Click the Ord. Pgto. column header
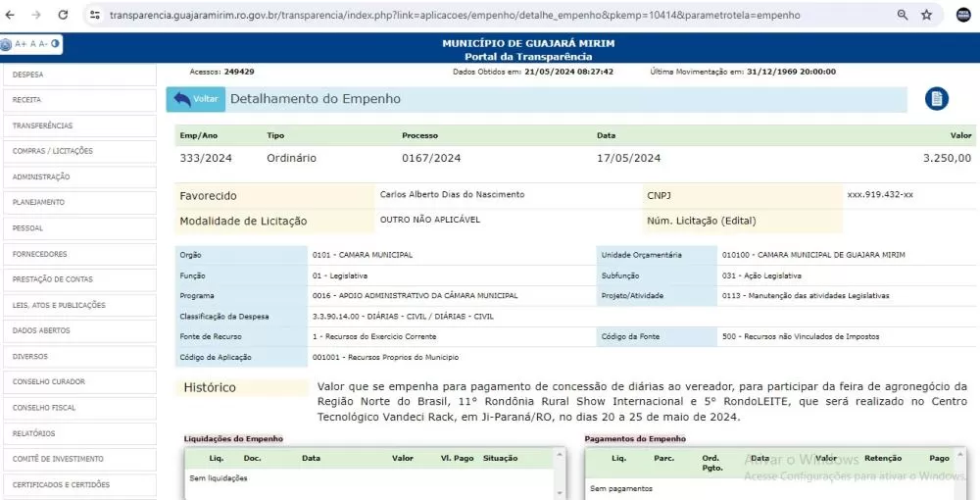The height and width of the screenshot is (500, 980). 711,463
